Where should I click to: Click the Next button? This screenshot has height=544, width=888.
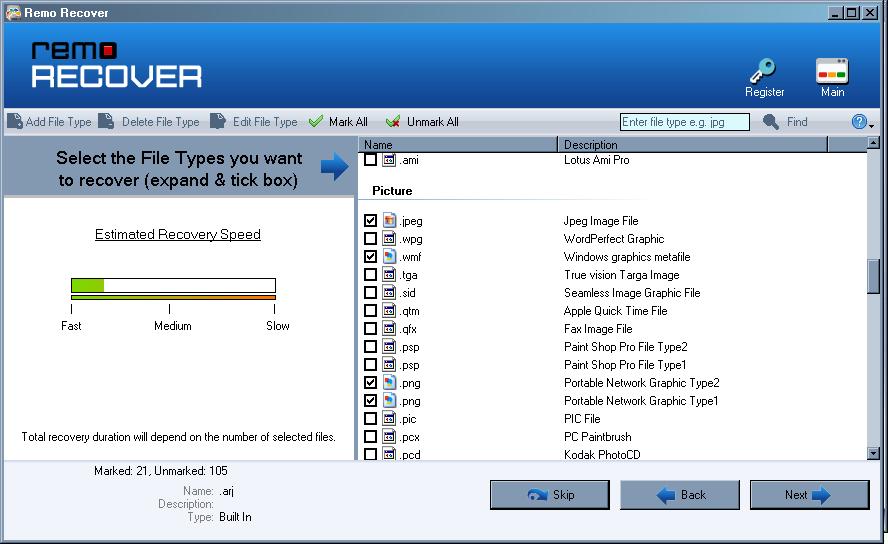click(x=809, y=495)
